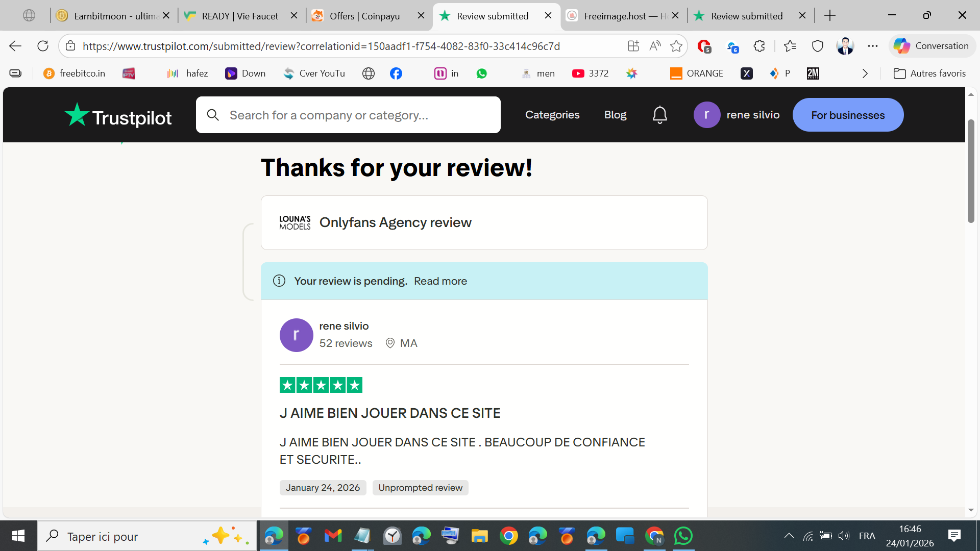The width and height of the screenshot is (980, 551).
Task: Click the Trustpilot star logo
Action: [x=77, y=115]
